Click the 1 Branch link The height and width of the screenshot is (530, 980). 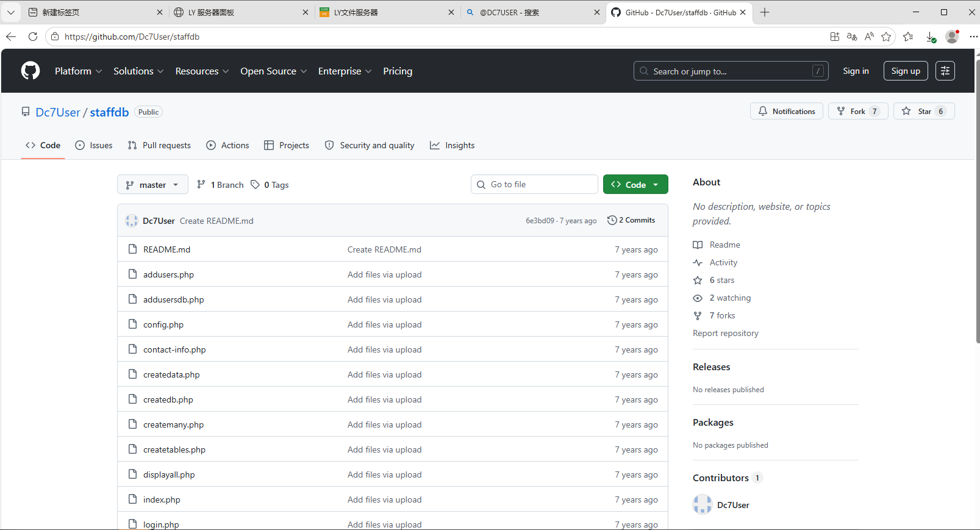220,185
